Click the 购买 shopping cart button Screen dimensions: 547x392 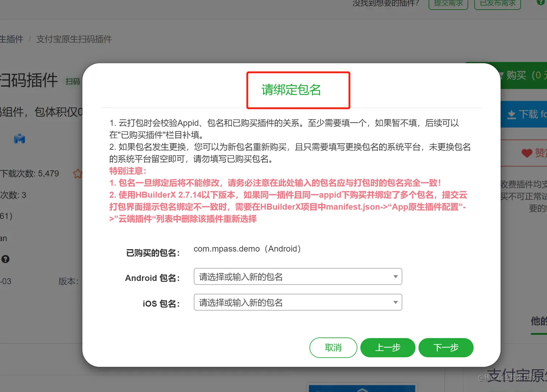[524, 75]
